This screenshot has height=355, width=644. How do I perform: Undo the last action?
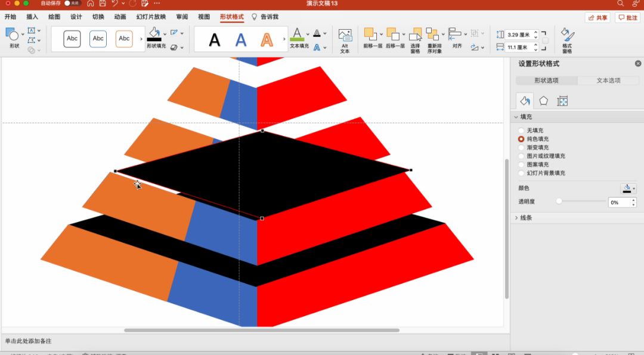coord(114,4)
